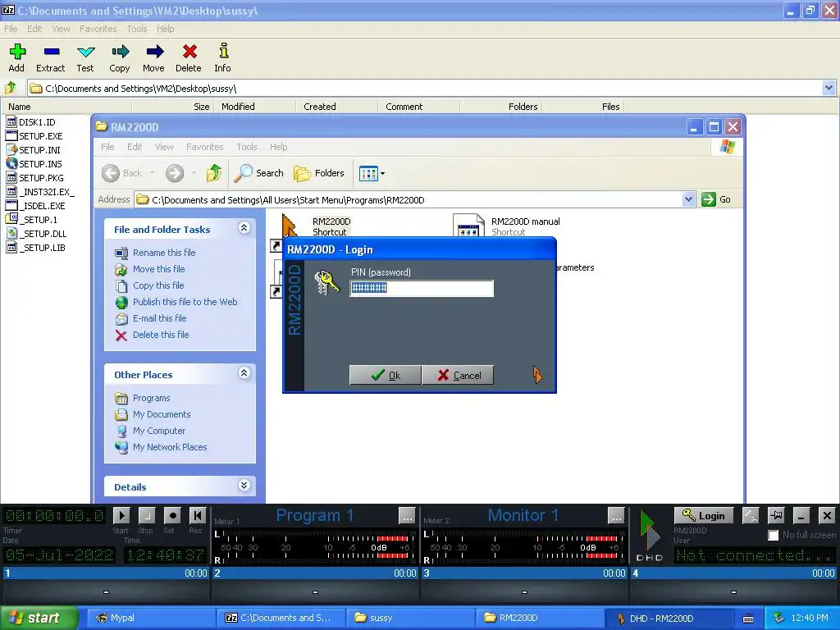
Task: Click the Copy icon in 7-Zip toolbar
Action: [120, 52]
